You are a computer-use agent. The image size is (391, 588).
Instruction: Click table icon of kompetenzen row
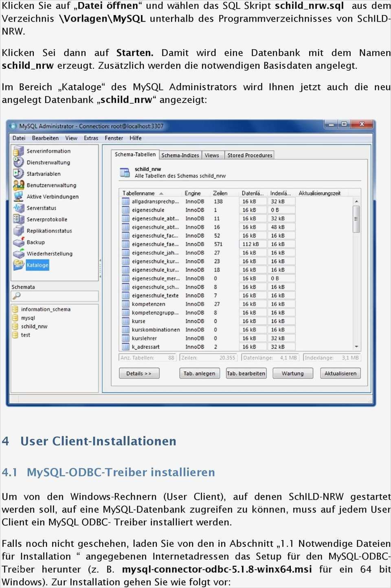click(126, 304)
